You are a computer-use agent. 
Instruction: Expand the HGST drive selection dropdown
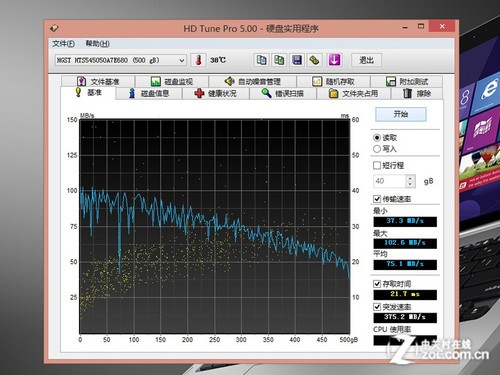coord(181,60)
